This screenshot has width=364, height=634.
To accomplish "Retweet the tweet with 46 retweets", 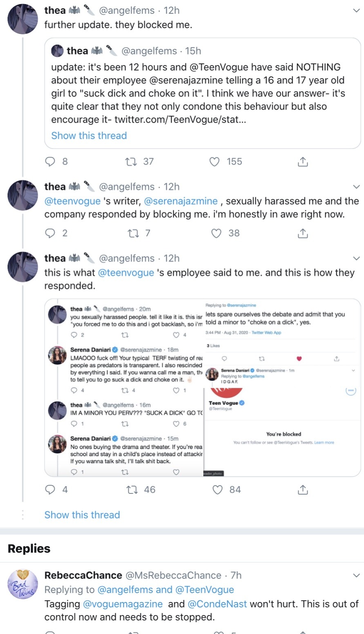I will pyautogui.click(x=132, y=490).
